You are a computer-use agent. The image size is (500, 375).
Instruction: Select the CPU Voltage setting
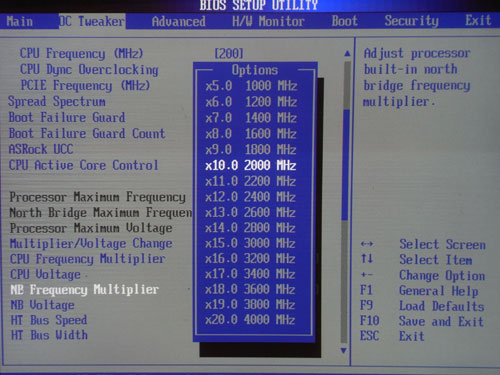pyautogui.click(x=45, y=274)
